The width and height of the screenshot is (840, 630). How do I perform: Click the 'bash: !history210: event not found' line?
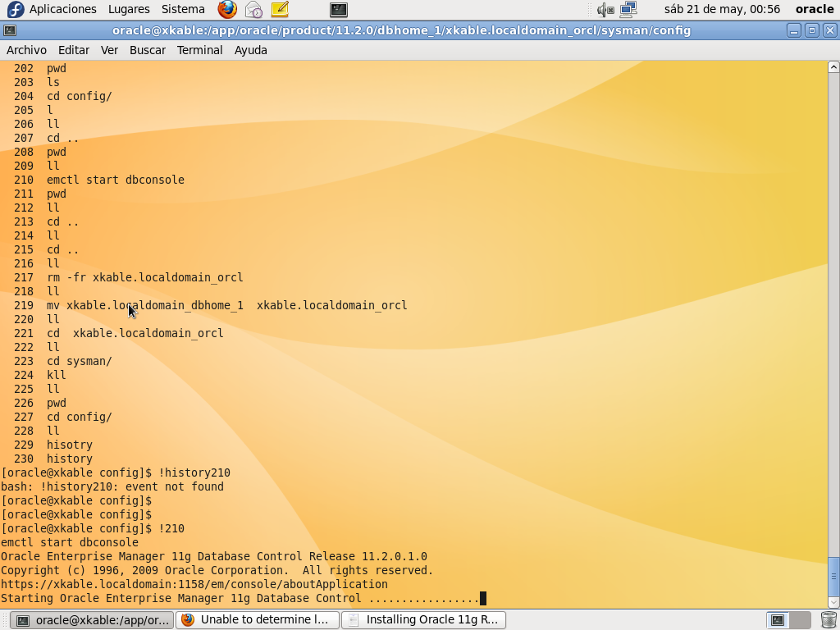pyautogui.click(x=112, y=486)
